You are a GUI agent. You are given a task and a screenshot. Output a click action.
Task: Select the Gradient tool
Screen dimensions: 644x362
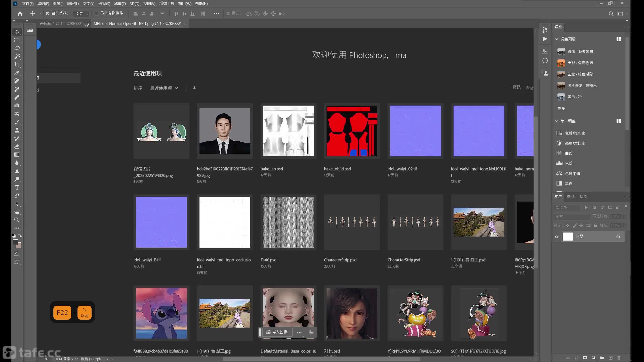coord(17,155)
